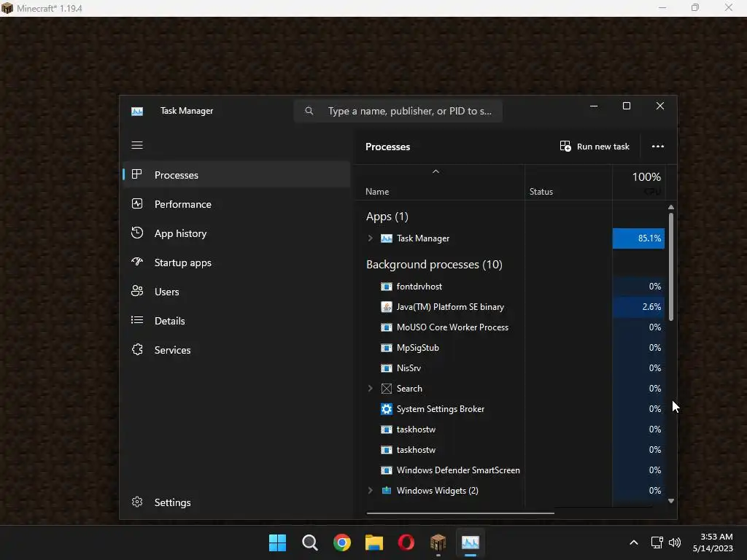
Task: Click the scroll up arrow in process list
Action: coord(671,207)
